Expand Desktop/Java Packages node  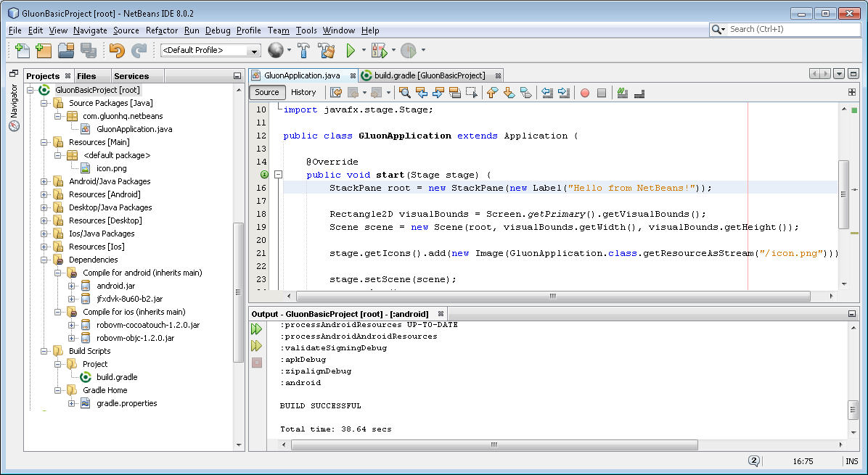[44, 208]
